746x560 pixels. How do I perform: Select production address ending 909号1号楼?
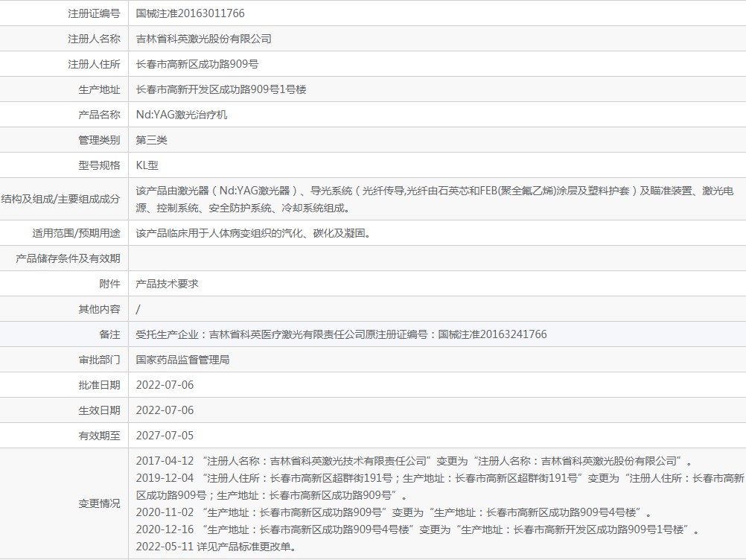(221, 89)
